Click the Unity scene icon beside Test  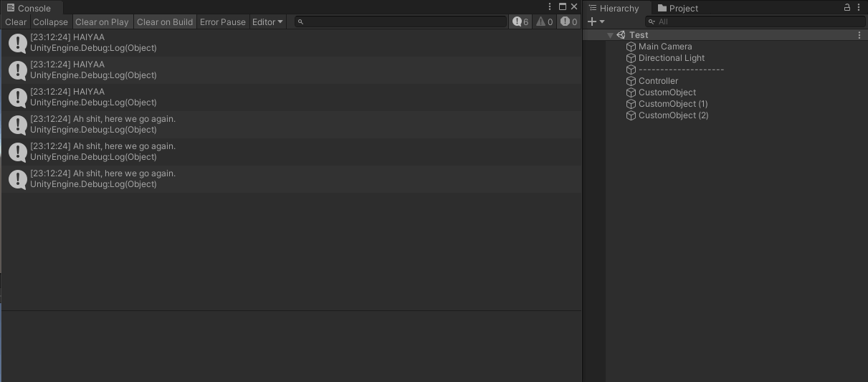pos(621,35)
